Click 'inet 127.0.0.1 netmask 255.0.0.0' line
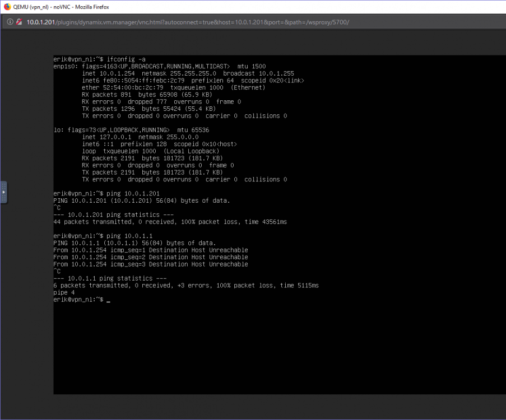This screenshot has width=506, height=420. click(140, 137)
